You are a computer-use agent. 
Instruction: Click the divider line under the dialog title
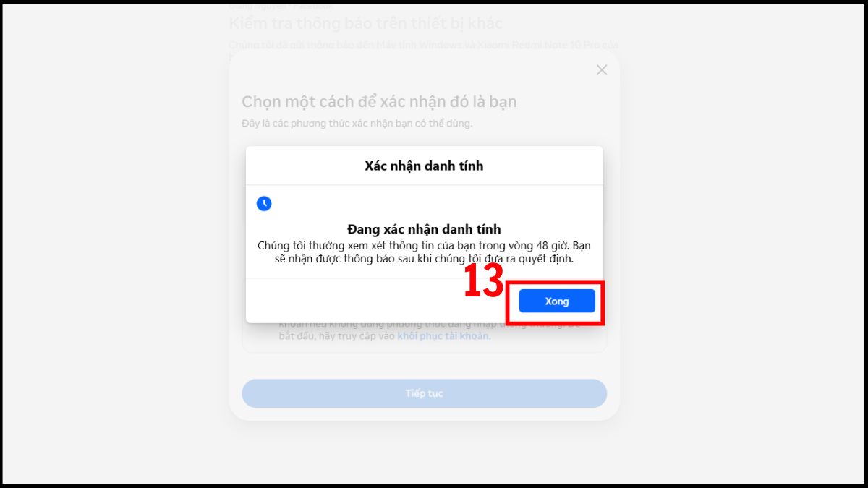(x=424, y=185)
